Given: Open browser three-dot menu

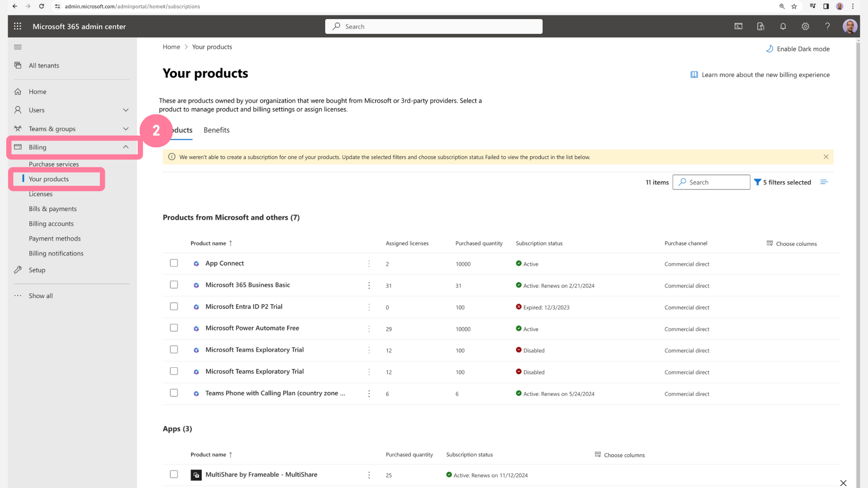Looking at the screenshot, I should pyautogui.click(x=853, y=6).
